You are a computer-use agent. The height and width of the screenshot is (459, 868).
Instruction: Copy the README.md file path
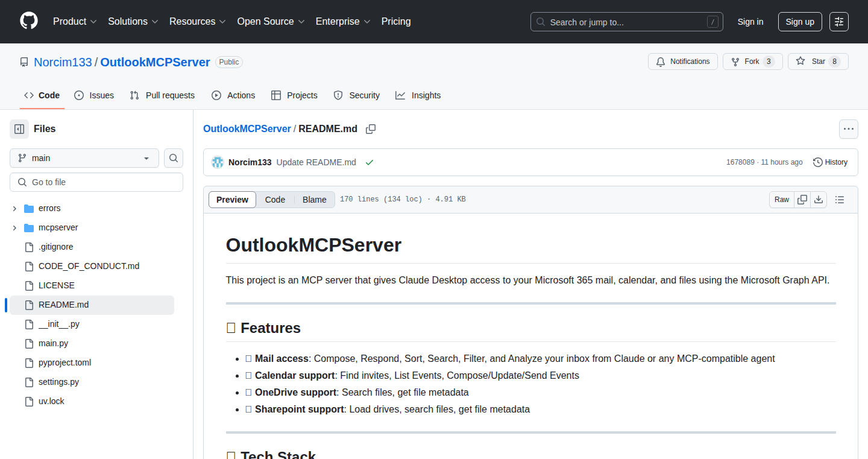pos(371,129)
